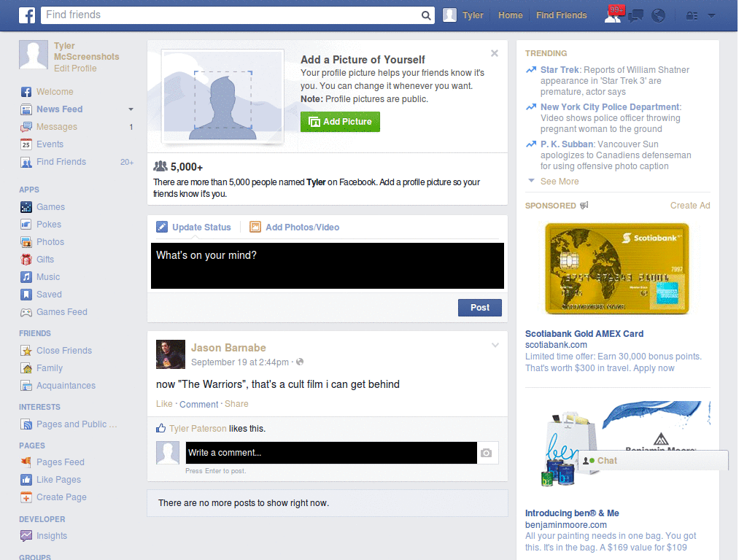Open the notifications globe icon
Image resolution: width=747 pixels, height=560 pixels.
click(x=659, y=15)
